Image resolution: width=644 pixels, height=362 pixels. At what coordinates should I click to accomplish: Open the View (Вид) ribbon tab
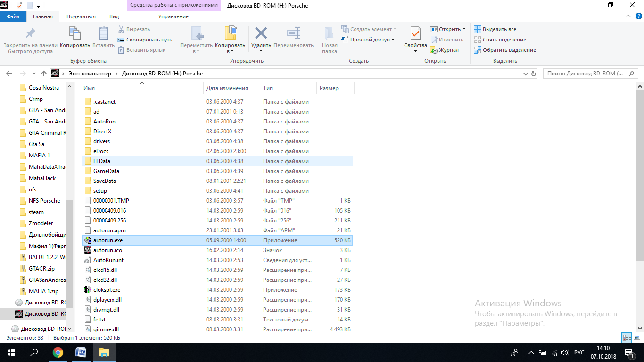tap(114, 16)
